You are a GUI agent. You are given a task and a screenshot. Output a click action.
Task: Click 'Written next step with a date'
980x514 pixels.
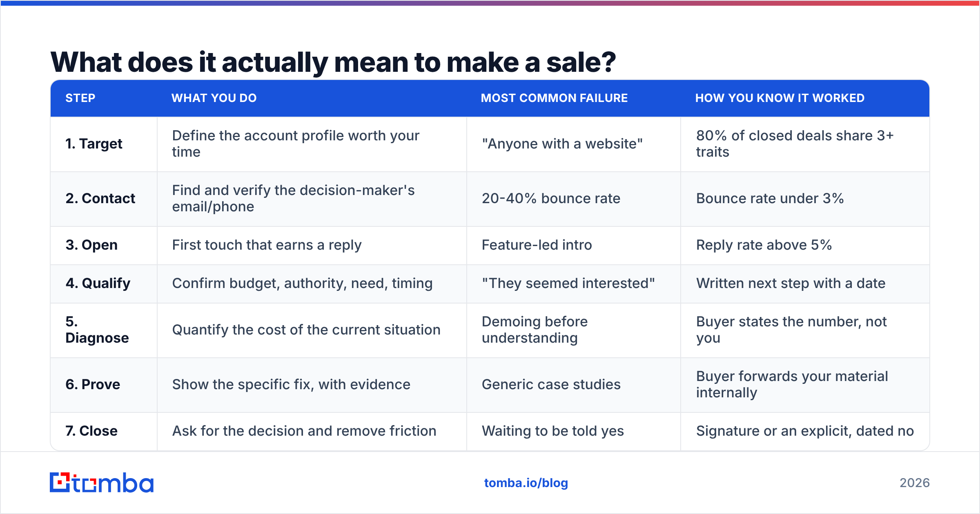(x=791, y=283)
